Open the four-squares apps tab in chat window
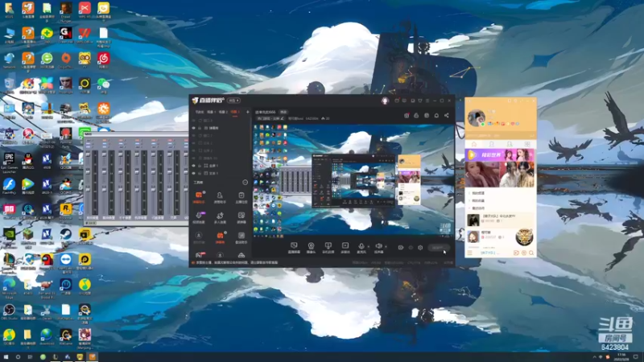 coord(527,144)
